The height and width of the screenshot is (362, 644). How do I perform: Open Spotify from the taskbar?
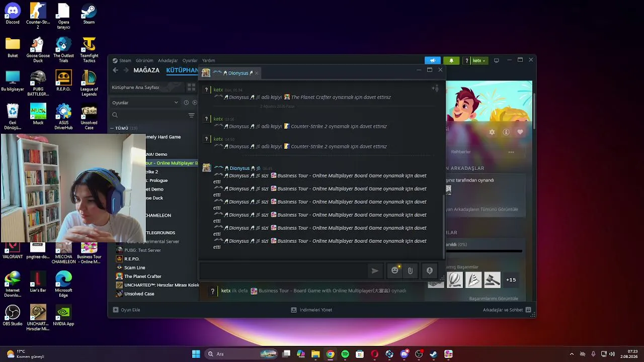point(345,354)
